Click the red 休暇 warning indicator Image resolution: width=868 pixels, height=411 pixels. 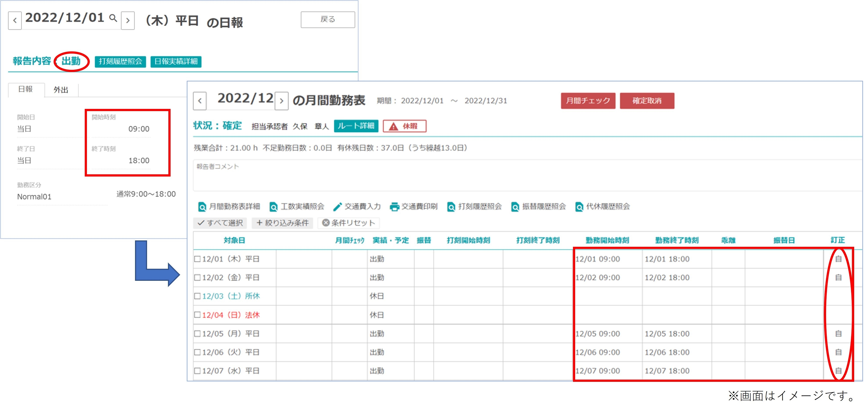coord(405,126)
